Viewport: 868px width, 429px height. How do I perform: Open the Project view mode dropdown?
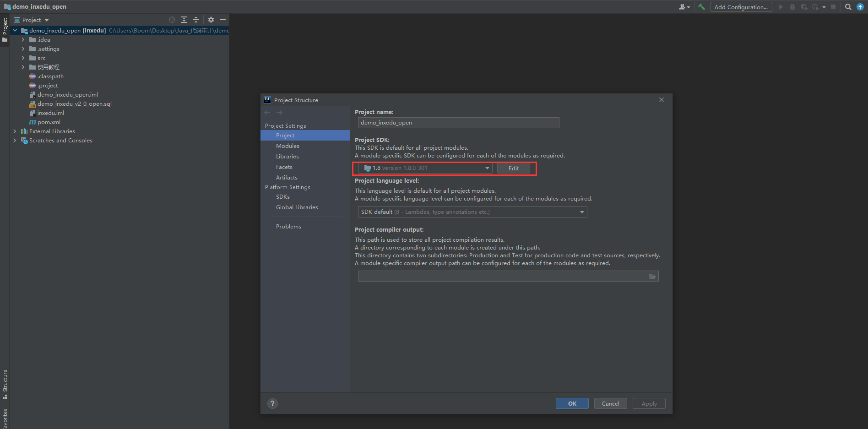coord(32,20)
